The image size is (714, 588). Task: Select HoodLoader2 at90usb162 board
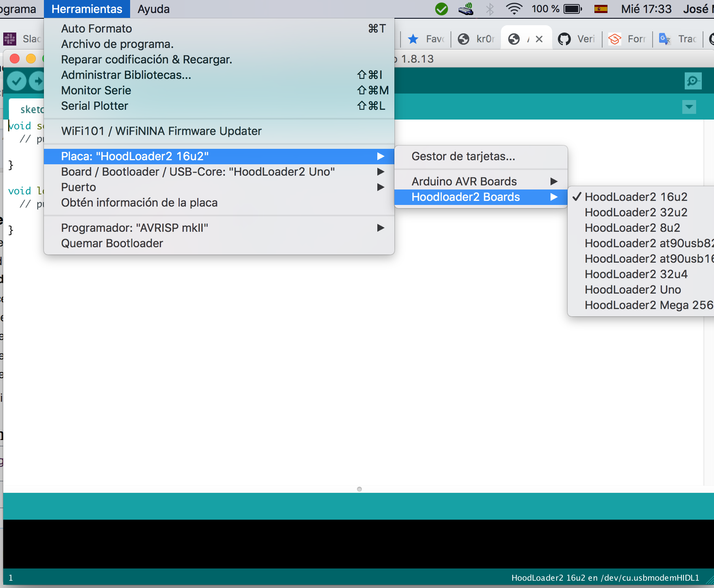pos(641,259)
